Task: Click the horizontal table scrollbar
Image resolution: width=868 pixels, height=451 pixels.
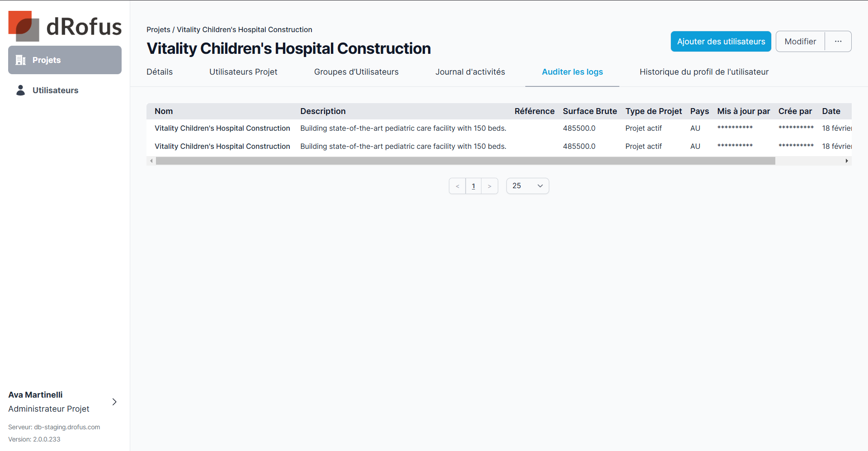Action: [x=465, y=161]
